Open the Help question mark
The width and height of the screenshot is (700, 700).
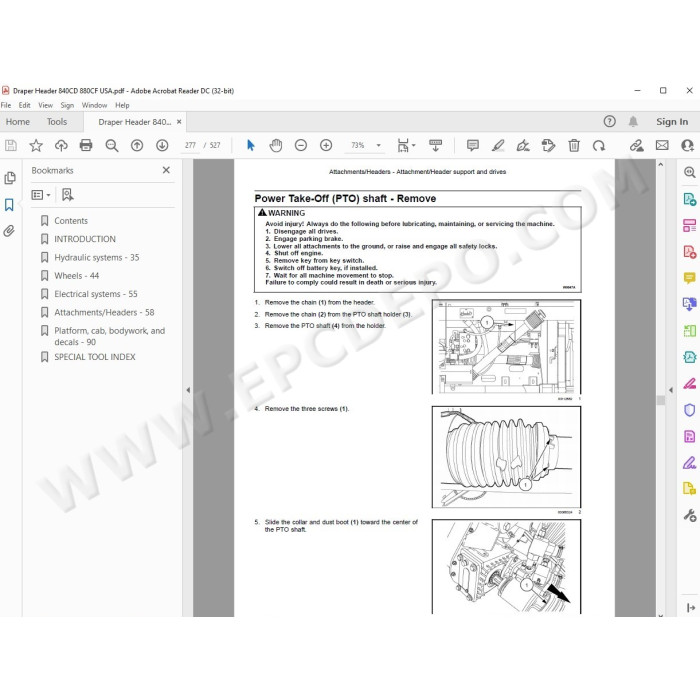[609, 121]
